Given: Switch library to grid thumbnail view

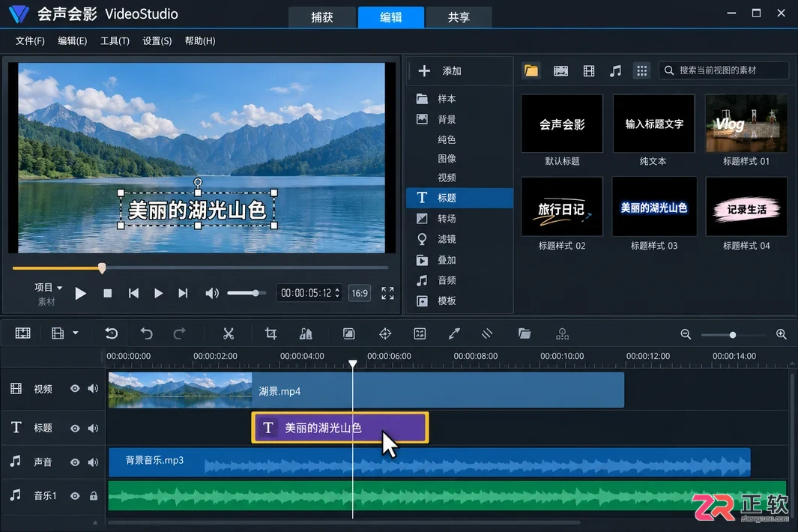Looking at the screenshot, I should [x=641, y=70].
